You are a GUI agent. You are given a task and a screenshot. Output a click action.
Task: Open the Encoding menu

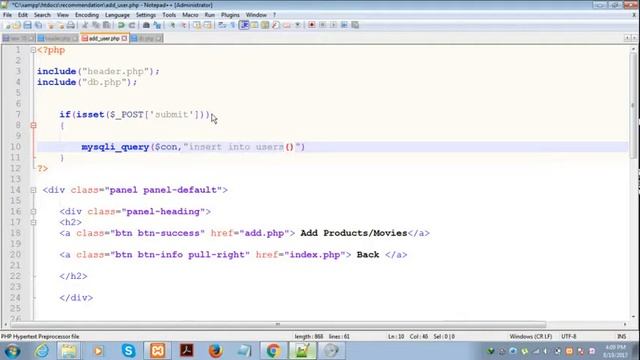[x=87, y=15]
